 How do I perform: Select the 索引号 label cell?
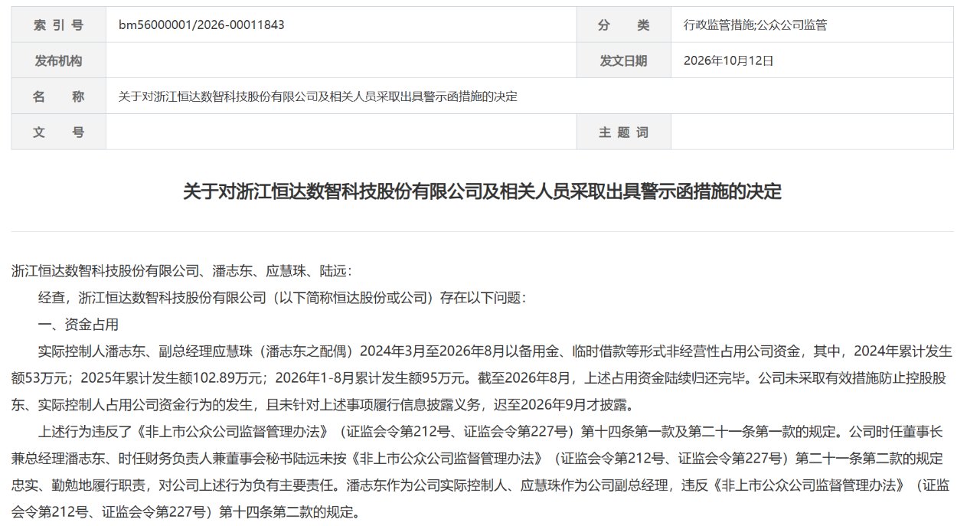58,25
